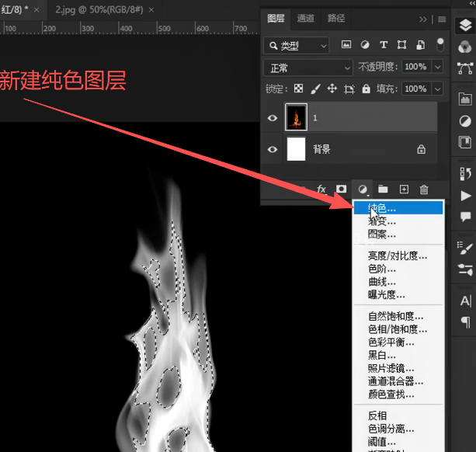
Task: Add a 亮度/对比度 adjustment layer
Action: (x=398, y=256)
